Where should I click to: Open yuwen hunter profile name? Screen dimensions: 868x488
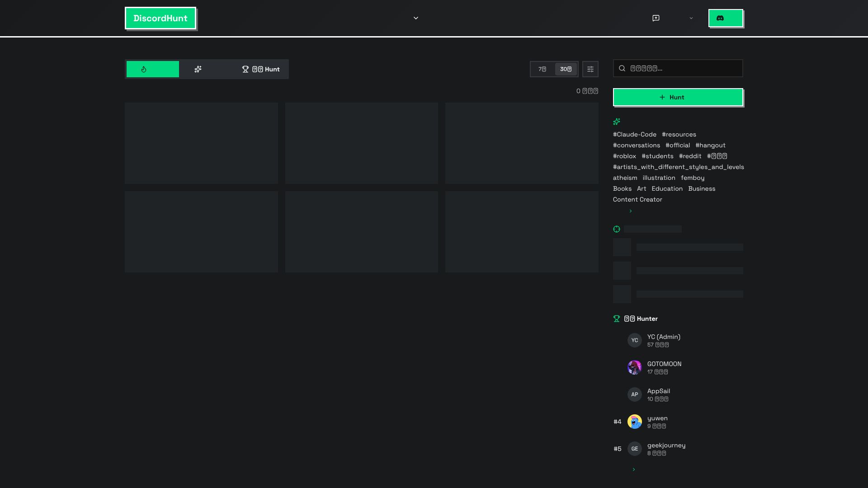(657, 418)
